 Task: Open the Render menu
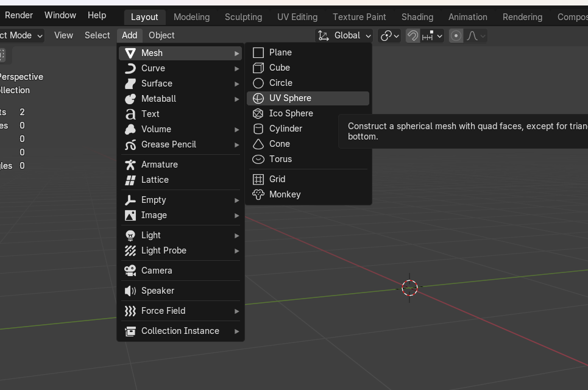[x=19, y=15]
